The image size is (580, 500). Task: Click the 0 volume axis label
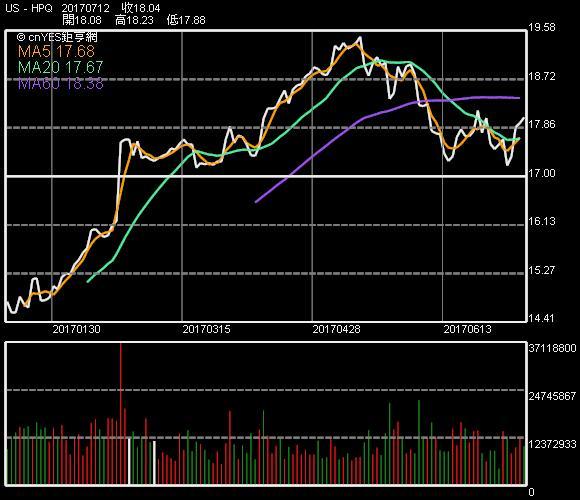tap(531, 492)
